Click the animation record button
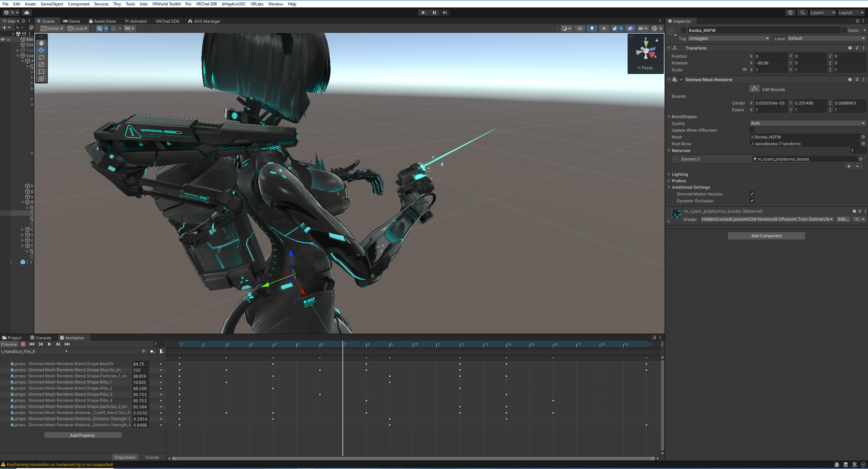This screenshot has height=469, width=868. coord(23,344)
